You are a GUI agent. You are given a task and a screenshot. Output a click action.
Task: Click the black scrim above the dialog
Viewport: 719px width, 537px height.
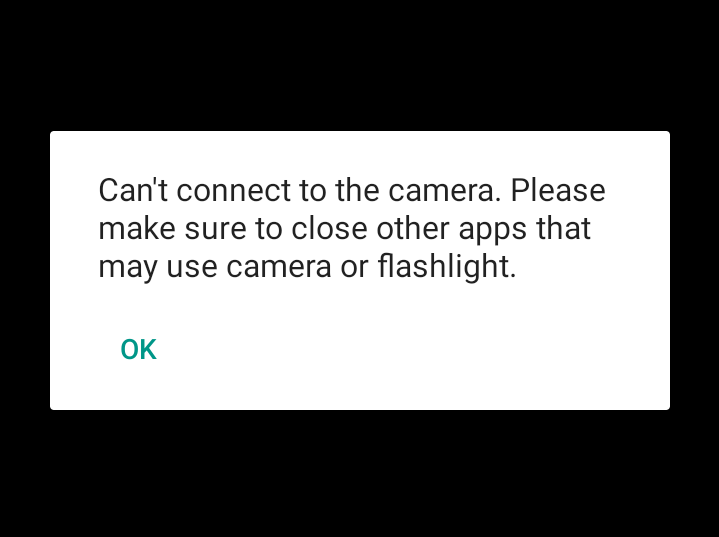pyautogui.click(x=360, y=64)
